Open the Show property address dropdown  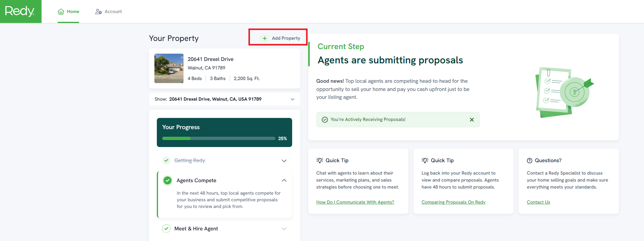coord(224,99)
